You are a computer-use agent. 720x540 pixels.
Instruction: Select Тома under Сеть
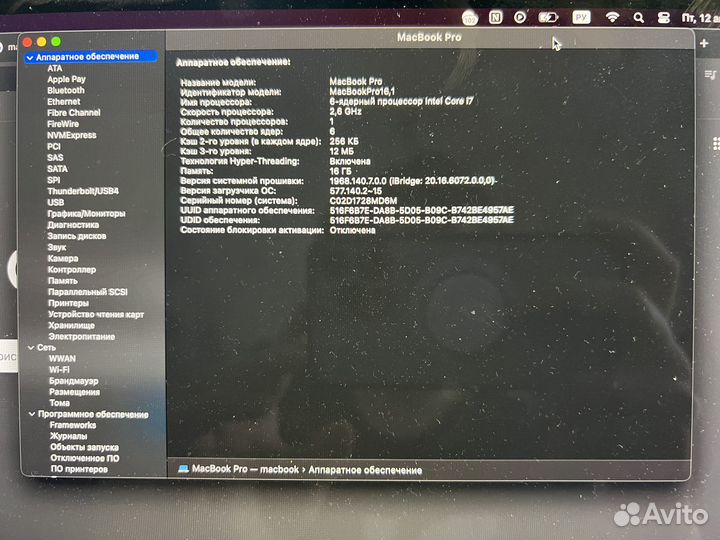[60, 403]
